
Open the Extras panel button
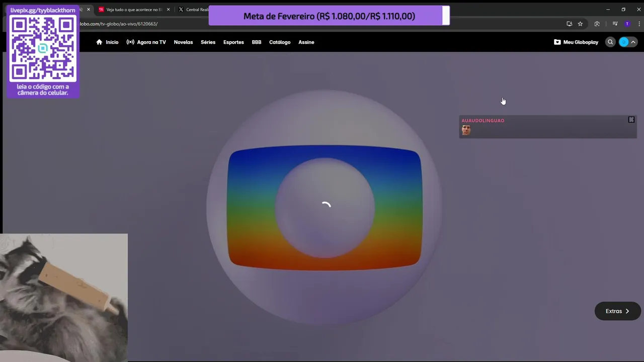point(617,311)
